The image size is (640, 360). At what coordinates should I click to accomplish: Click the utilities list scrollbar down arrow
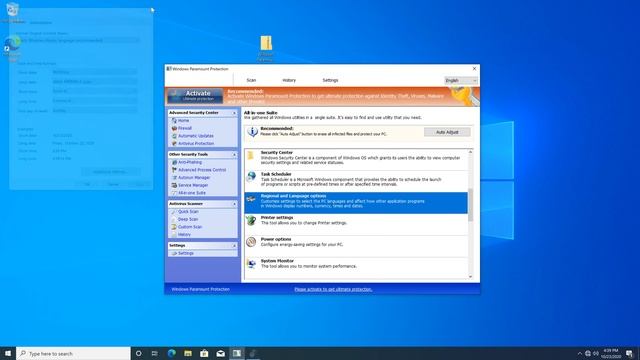tap(470, 277)
